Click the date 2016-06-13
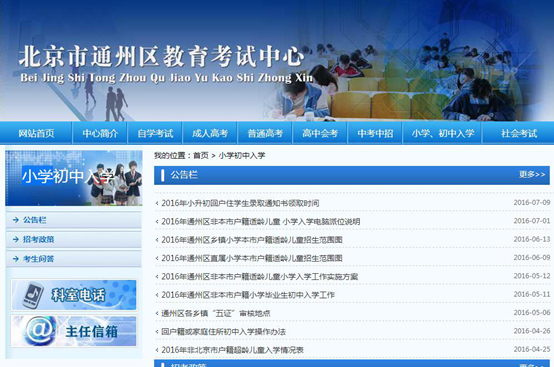554x367 pixels. 532,239
